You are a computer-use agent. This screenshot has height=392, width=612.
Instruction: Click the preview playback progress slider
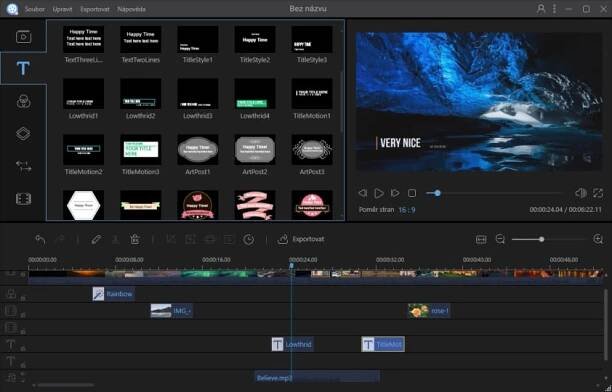tap(494, 193)
